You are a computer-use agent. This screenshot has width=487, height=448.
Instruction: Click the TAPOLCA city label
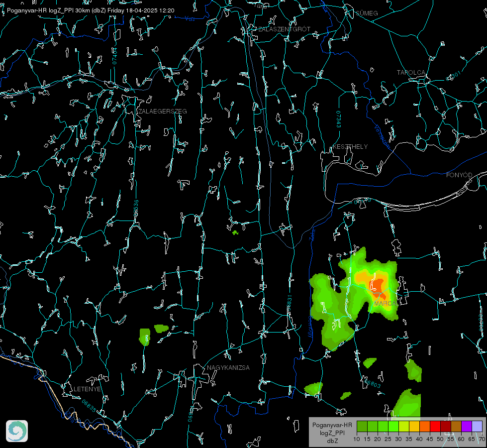(411, 73)
